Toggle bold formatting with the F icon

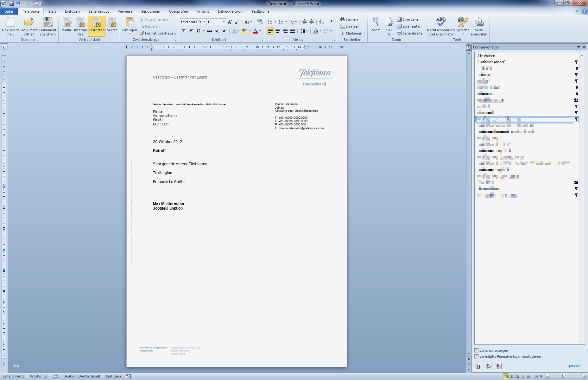(184, 31)
